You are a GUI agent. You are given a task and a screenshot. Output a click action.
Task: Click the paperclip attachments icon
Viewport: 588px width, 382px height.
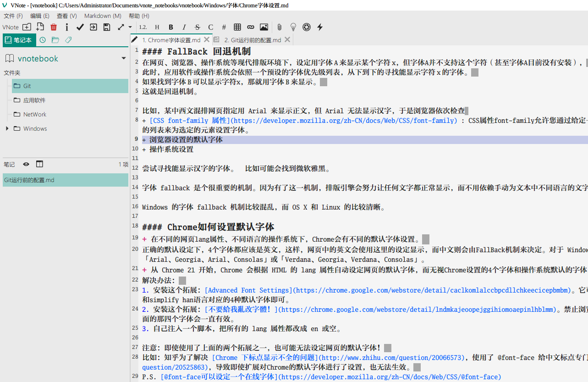click(279, 27)
